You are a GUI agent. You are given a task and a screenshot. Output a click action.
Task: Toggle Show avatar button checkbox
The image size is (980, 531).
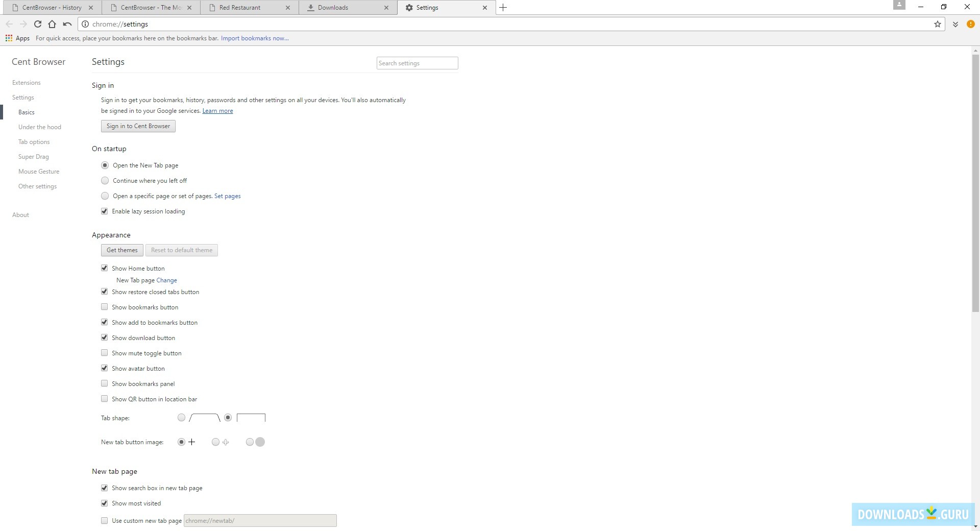coord(105,369)
